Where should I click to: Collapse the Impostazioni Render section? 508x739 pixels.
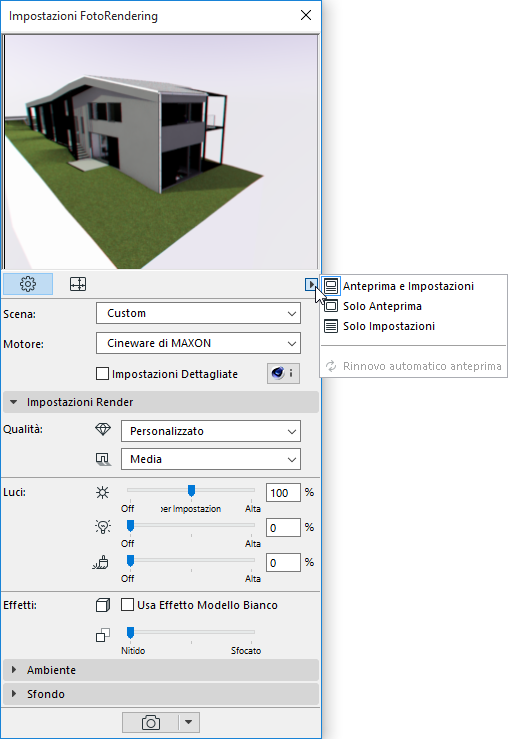pos(161,402)
